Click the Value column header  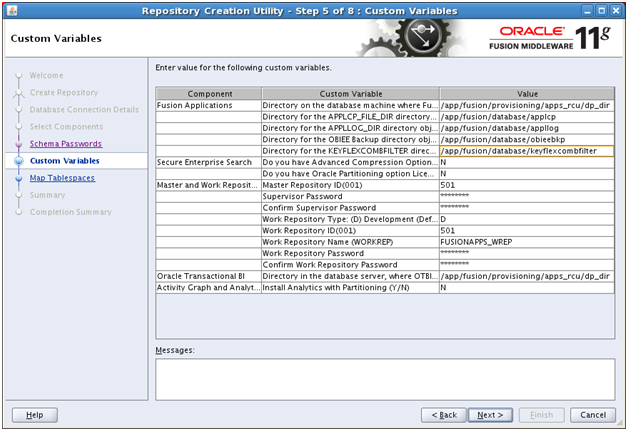point(527,94)
